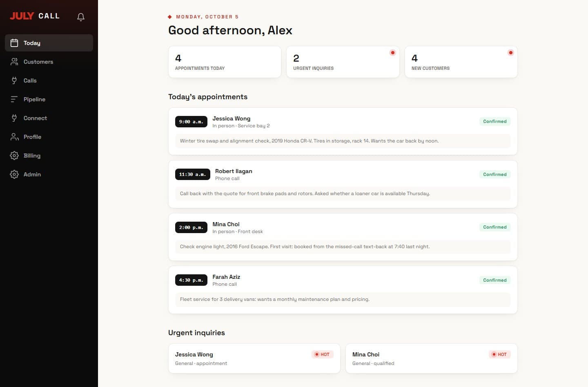Click the July Call logo
Image resolution: width=588 pixels, height=387 pixels.
[x=35, y=16]
